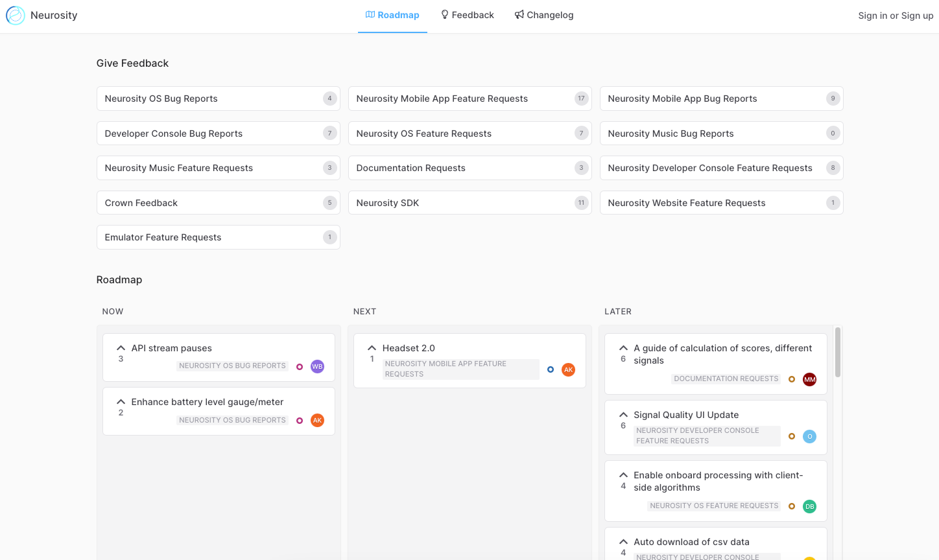Screen dimensions: 939x560
Task: Click count badge 17 on Mobile App Feature Requests
Action: tap(581, 99)
